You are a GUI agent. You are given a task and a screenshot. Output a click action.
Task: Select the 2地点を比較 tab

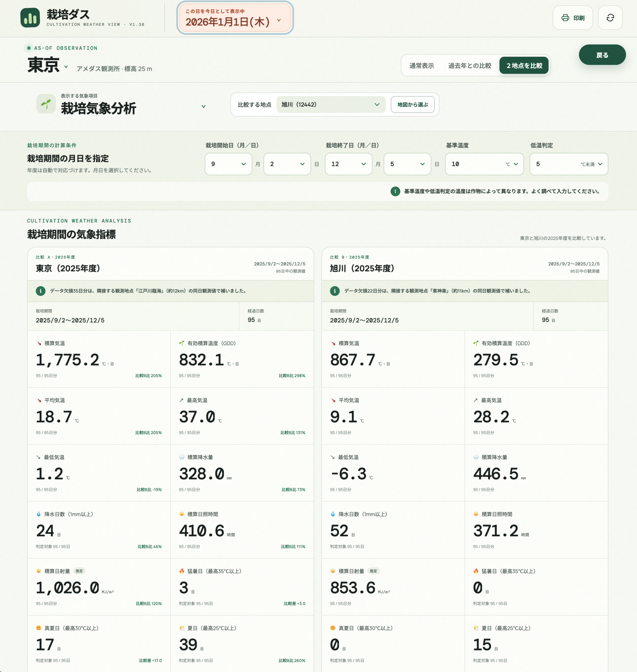(524, 66)
